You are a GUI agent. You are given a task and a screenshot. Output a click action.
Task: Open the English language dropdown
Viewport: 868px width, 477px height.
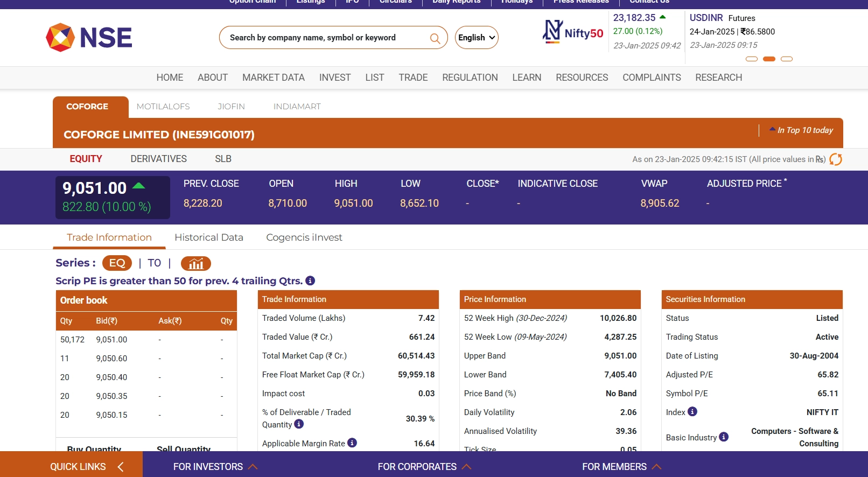tap(477, 38)
